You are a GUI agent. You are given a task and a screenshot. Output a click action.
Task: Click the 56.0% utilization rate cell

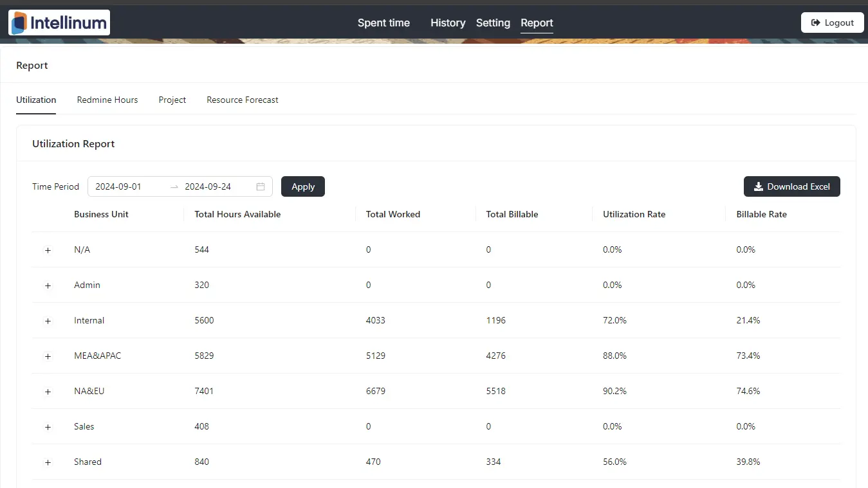tap(614, 462)
